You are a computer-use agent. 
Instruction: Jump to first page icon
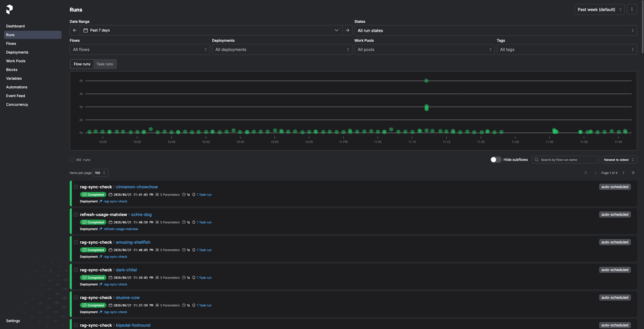(586, 173)
